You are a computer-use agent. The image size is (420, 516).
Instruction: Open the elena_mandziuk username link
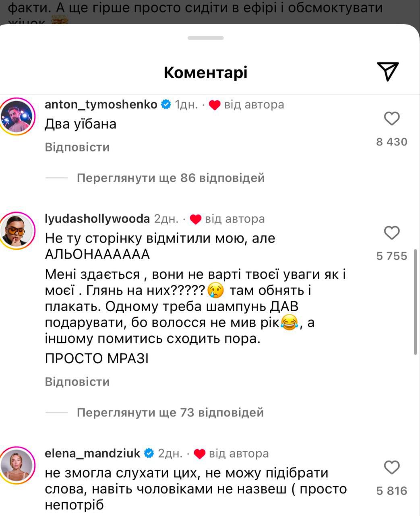[93, 454]
